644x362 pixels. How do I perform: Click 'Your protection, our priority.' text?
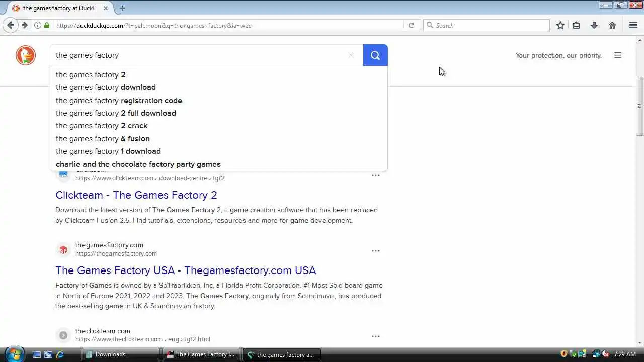click(558, 55)
